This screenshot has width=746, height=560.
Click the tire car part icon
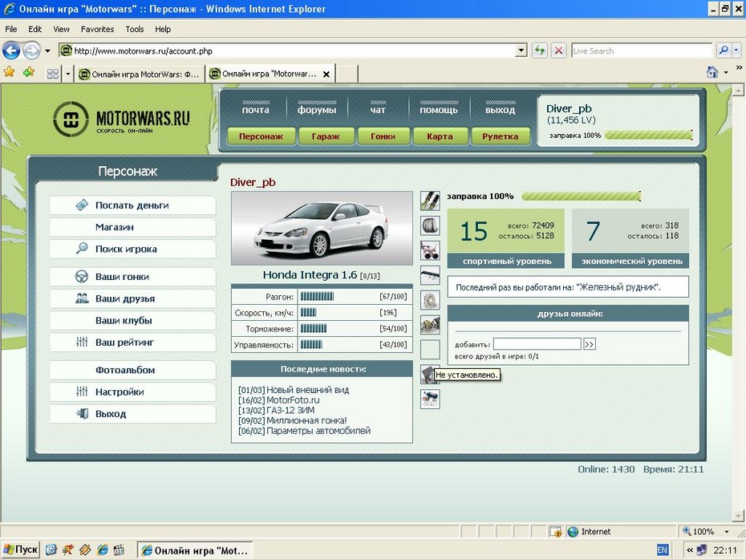point(430,225)
